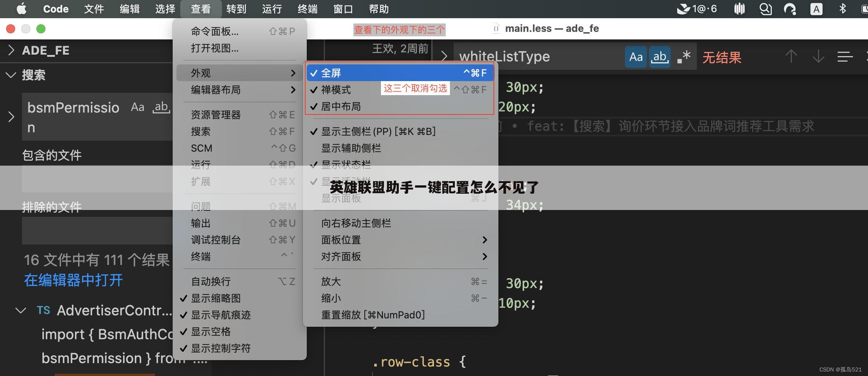Image resolution: width=868 pixels, height=376 pixels.
Task: Click the Bluetooth menu bar icon
Action: coord(843,9)
